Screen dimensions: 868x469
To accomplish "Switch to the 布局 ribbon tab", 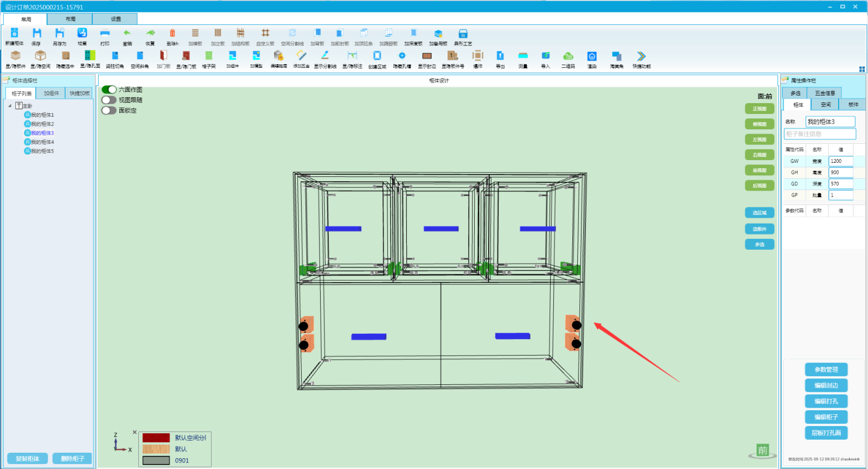I will pos(71,19).
